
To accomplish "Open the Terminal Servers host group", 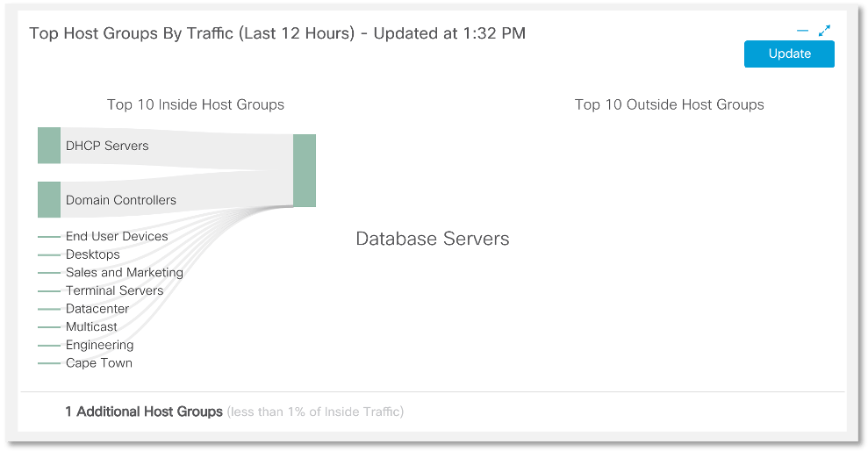I will pyautogui.click(x=114, y=290).
